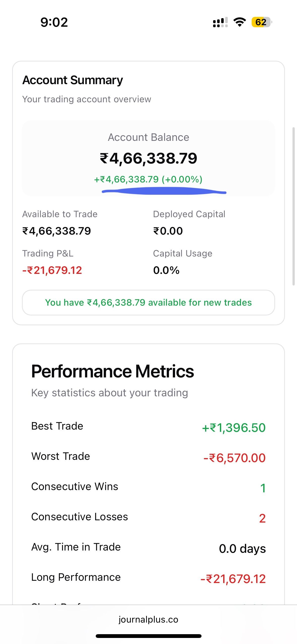Tap the Best Trade row value
This screenshot has height=644, width=297.
[x=234, y=428]
